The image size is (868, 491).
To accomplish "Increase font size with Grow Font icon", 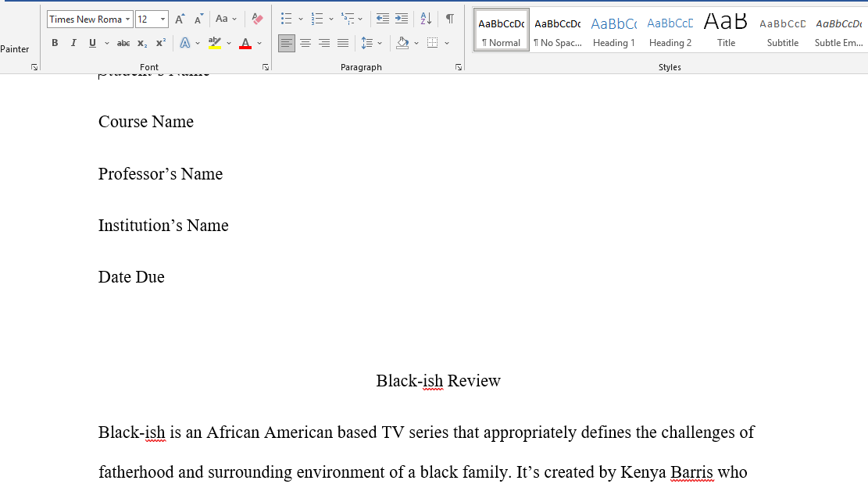I will (x=180, y=20).
